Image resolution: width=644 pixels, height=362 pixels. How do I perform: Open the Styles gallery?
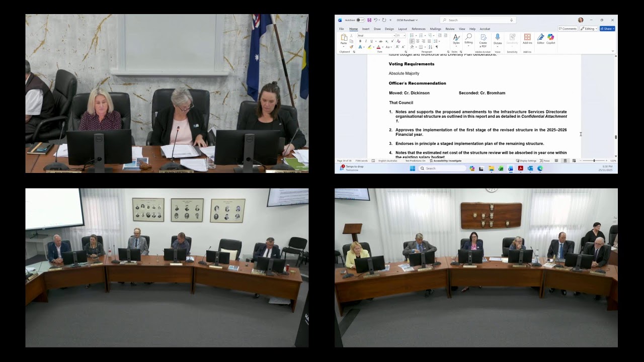coord(456,40)
